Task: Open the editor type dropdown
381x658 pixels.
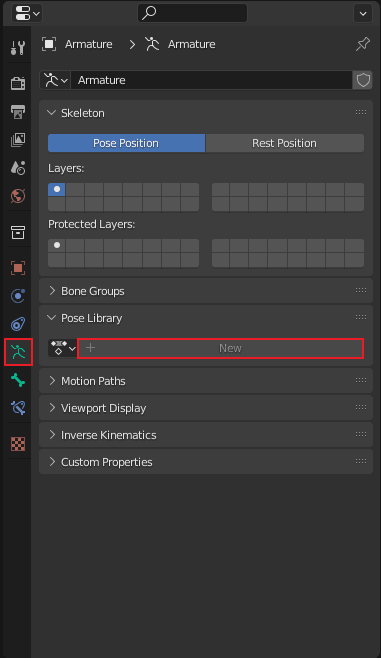Action: coord(27,13)
